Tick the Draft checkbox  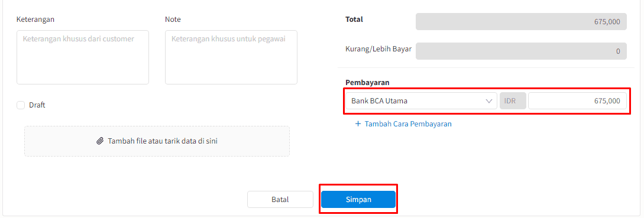pos(21,105)
